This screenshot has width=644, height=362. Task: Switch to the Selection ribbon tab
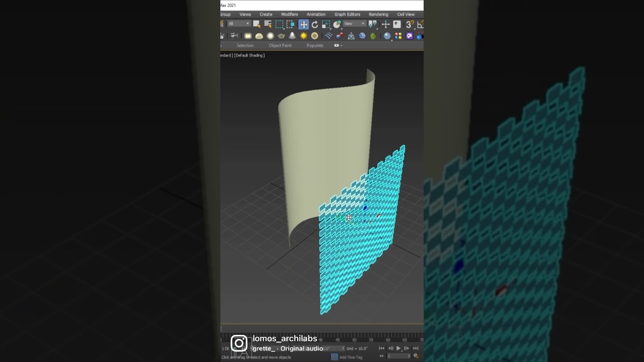(x=245, y=45)
